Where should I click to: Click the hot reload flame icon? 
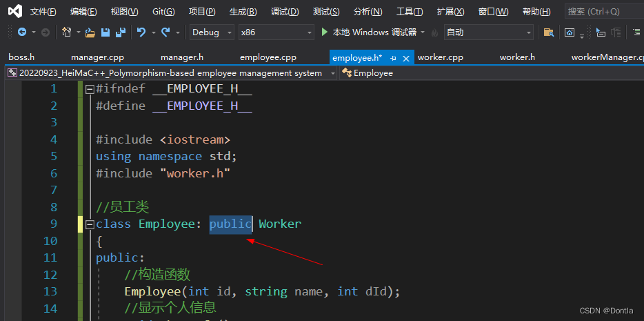click(x=434, y=32)
